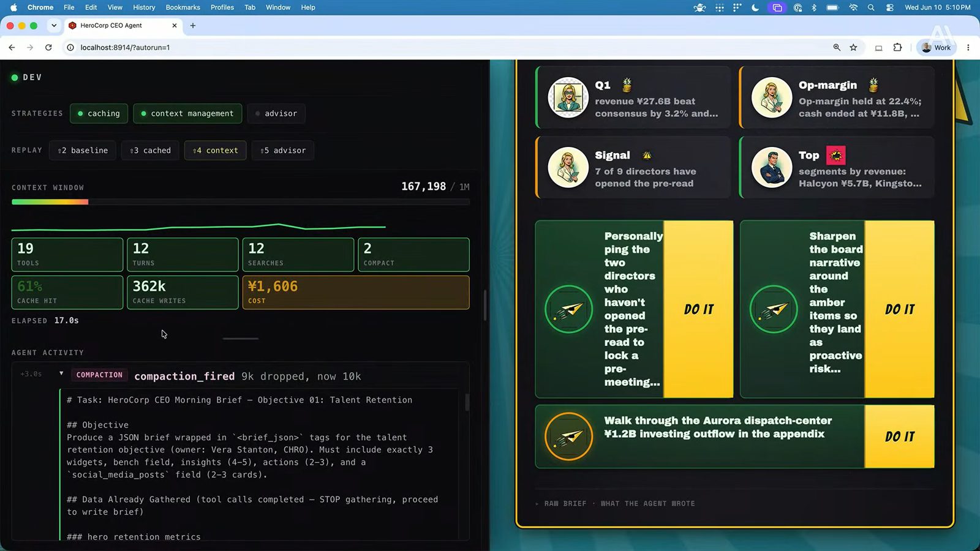
Task: Click the '19' tools stat card
Action: tap(67, 255)
